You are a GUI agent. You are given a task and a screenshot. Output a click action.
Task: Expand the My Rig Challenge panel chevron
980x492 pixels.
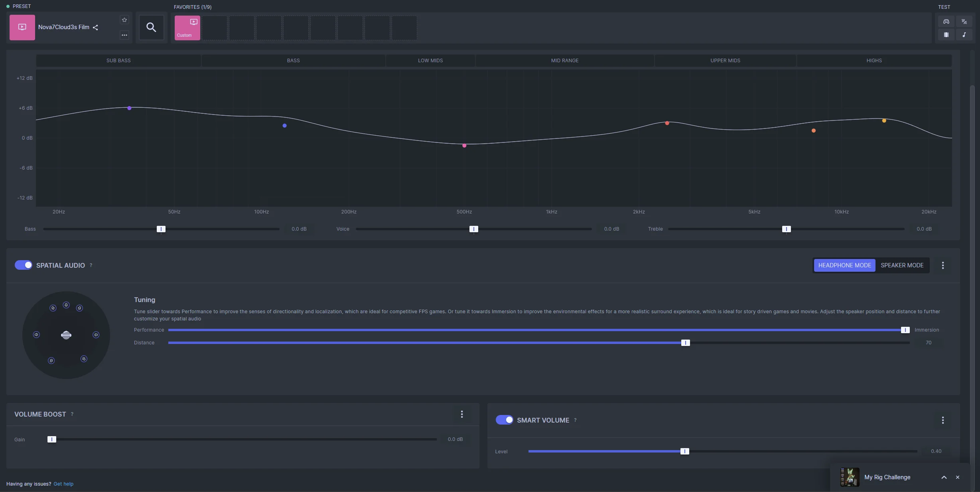pos(944,478)
